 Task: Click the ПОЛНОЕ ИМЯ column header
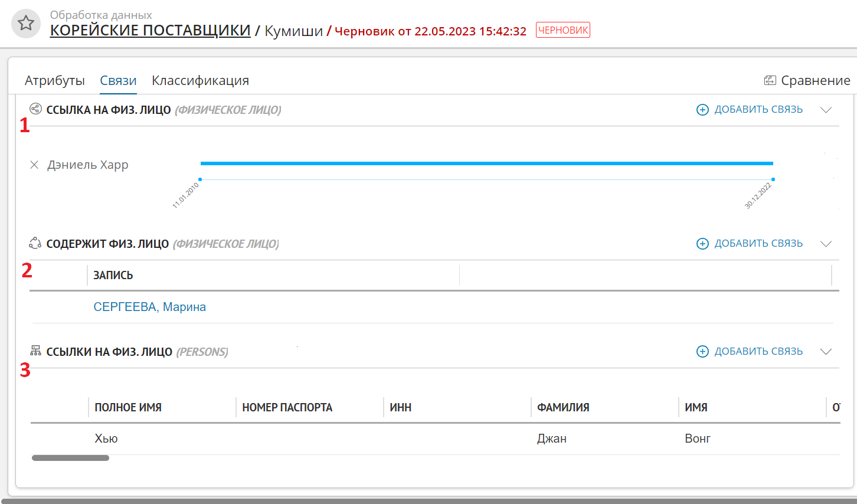(128, 407)
